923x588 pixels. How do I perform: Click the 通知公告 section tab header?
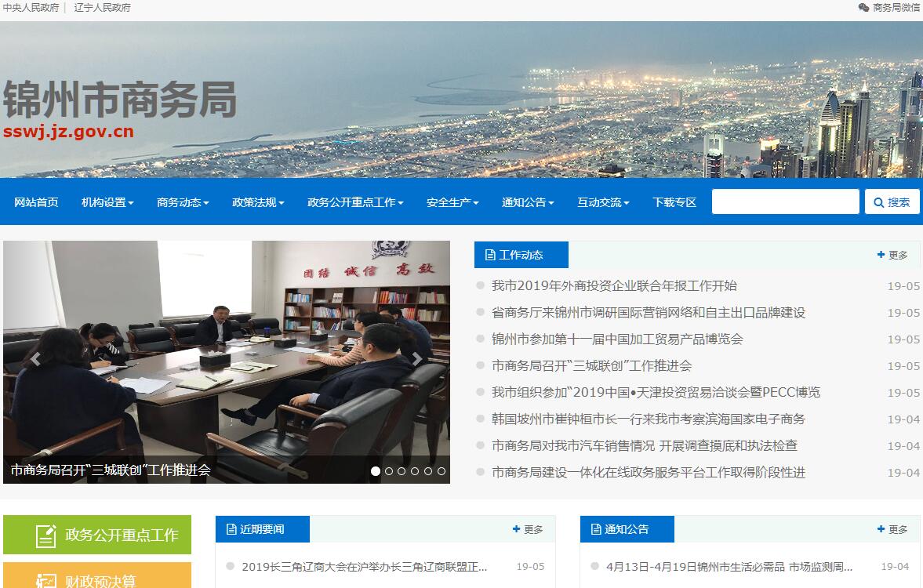(x=627, y=529)
